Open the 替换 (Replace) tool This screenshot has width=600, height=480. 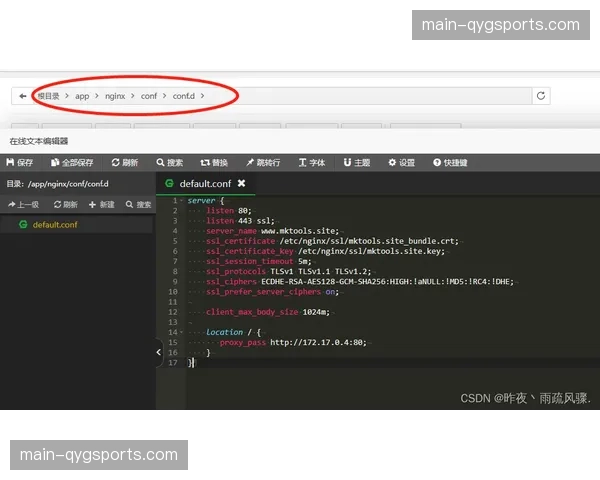point(214,162)
